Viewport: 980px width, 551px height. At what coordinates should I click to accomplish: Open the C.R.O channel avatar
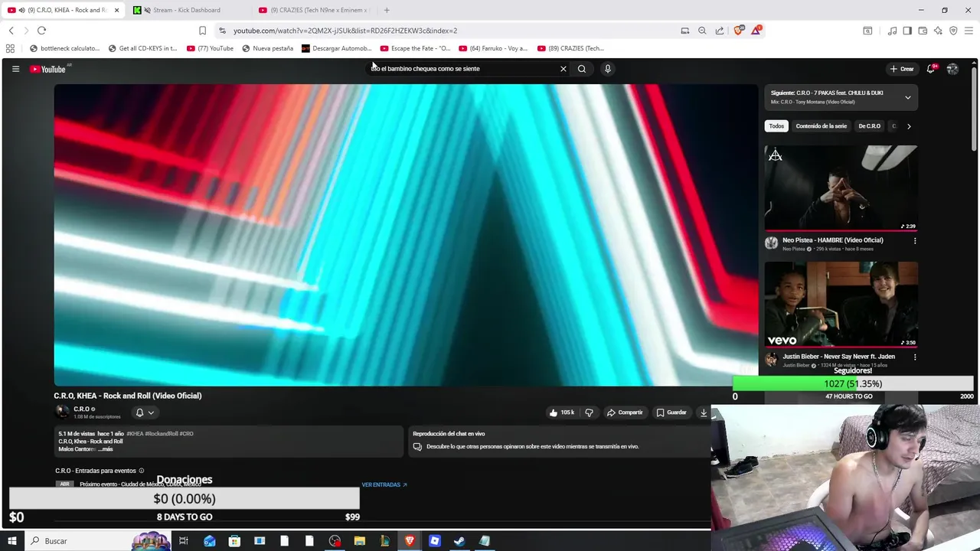coord(62,412)
